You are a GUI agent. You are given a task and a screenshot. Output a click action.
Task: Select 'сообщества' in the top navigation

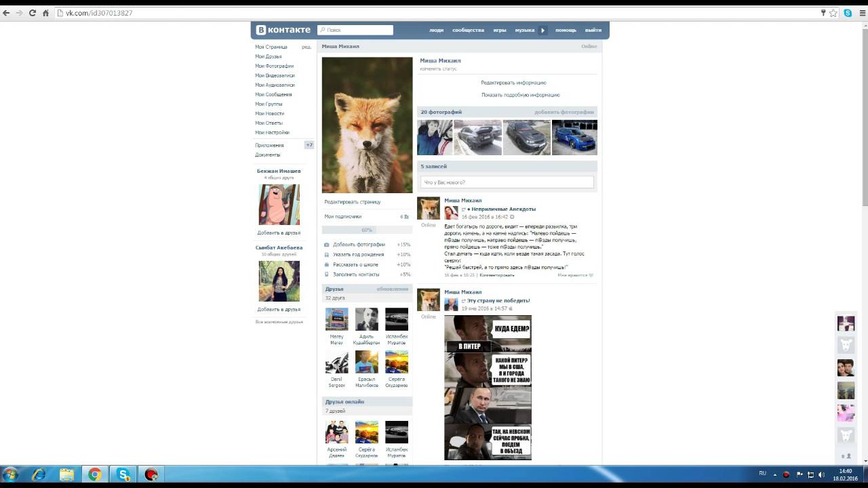click(468, 30)
